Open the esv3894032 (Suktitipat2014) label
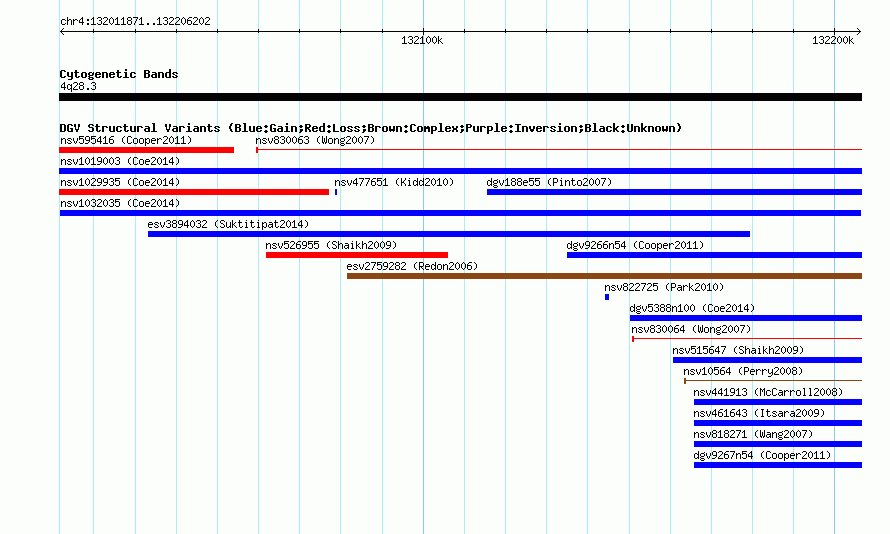This screenshot has height=534, width=890. [228, 224]
